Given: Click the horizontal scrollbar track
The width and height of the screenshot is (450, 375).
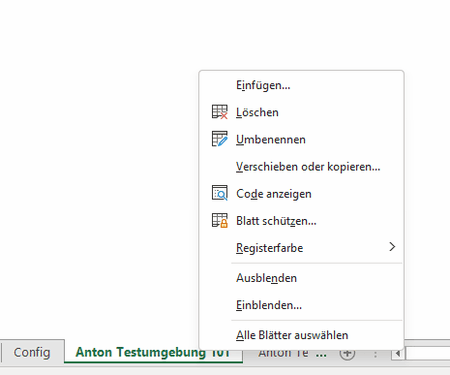Looking at the screenshot, I should point(428,354).
